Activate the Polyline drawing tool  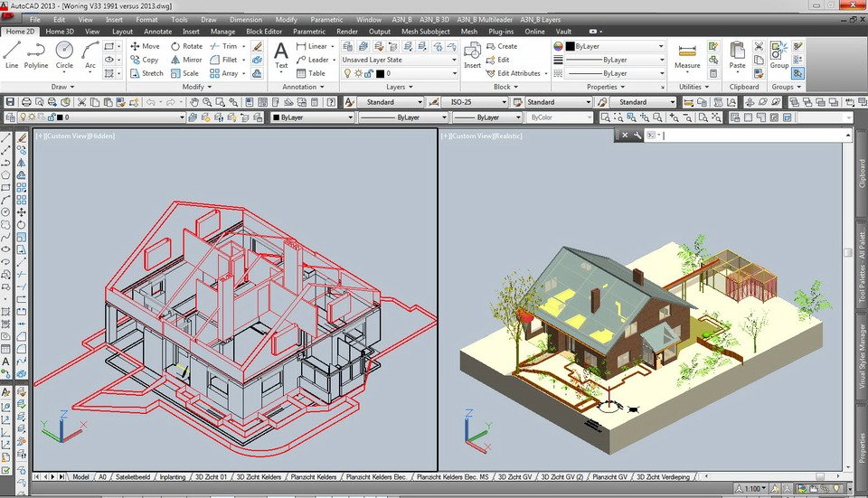[36, 52]
